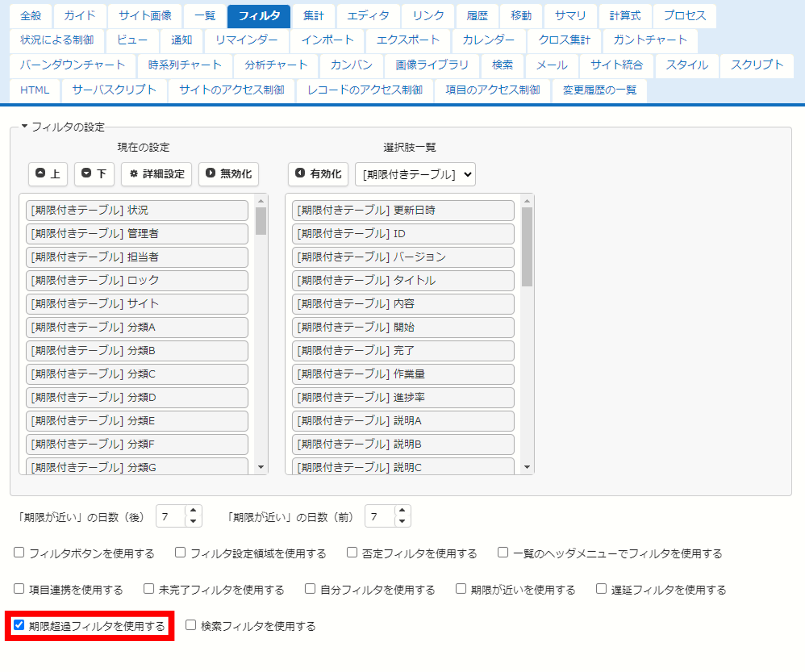805x672 pixels.
Task: Enable 否定フィルタを使用する checkbox
Action: pos(352,552)
